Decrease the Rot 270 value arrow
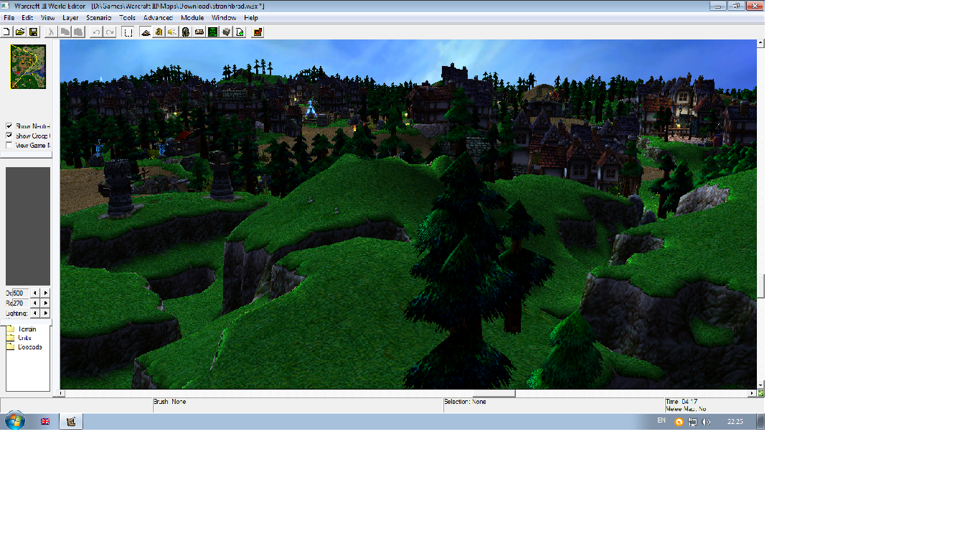This screenshot has height=551, width=980. click(x=35, y=303)
